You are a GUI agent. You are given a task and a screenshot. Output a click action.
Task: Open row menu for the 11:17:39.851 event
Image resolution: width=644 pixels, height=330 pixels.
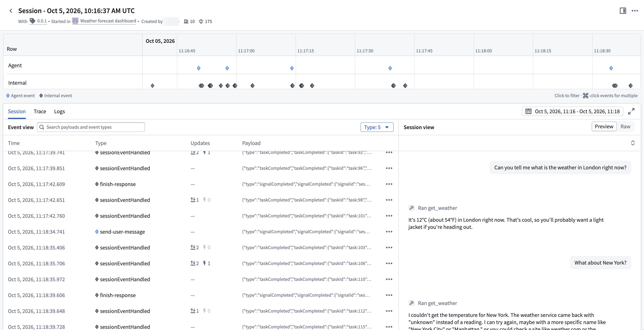point(389,168)
